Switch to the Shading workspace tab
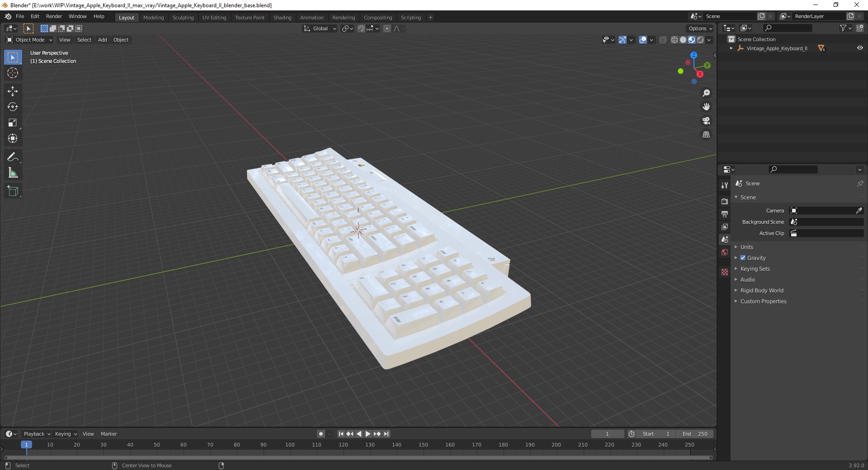 click(x=282, y=18)
